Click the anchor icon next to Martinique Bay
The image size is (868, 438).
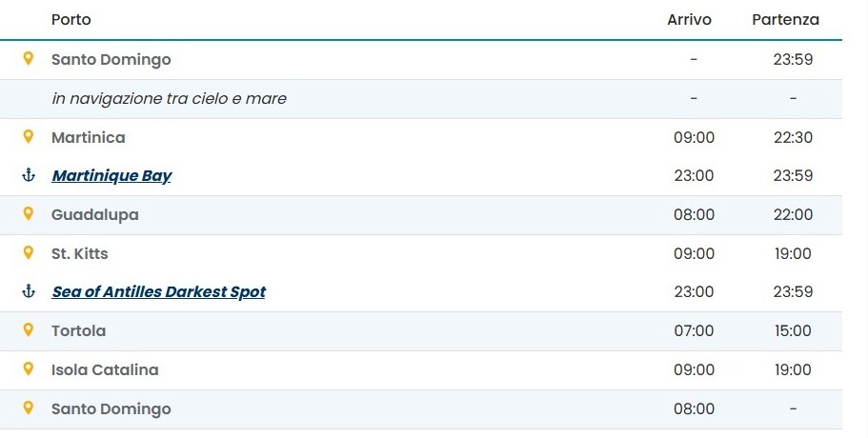point(29,175)
